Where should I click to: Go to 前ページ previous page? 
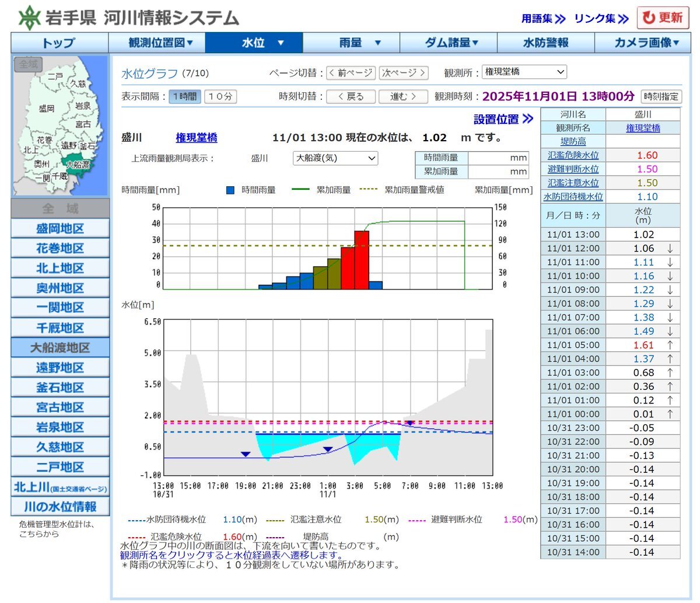pyautogui.click(x=351, y=73)
